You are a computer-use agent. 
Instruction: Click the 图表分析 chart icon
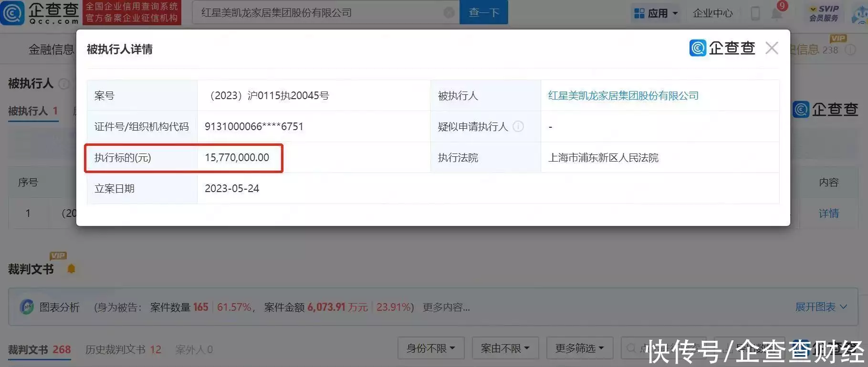pos(27,307)
